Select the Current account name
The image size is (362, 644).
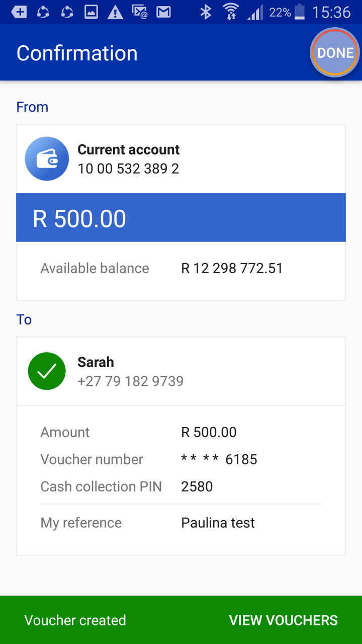(x=128, y=149)
